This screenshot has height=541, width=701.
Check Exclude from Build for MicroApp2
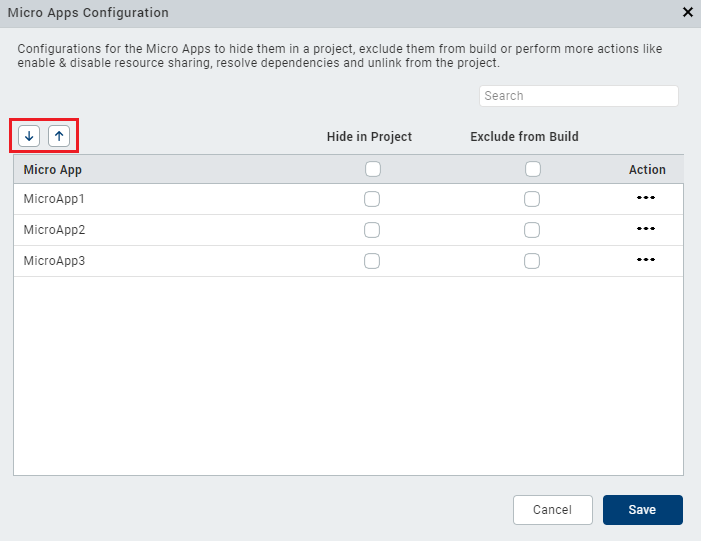pyautogui.click(x=532, y=230)
